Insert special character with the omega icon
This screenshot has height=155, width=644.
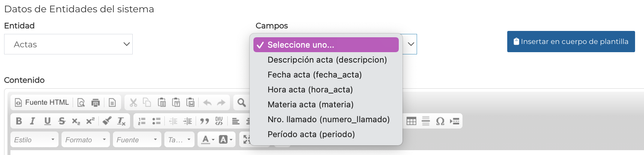tap(440, 121)
